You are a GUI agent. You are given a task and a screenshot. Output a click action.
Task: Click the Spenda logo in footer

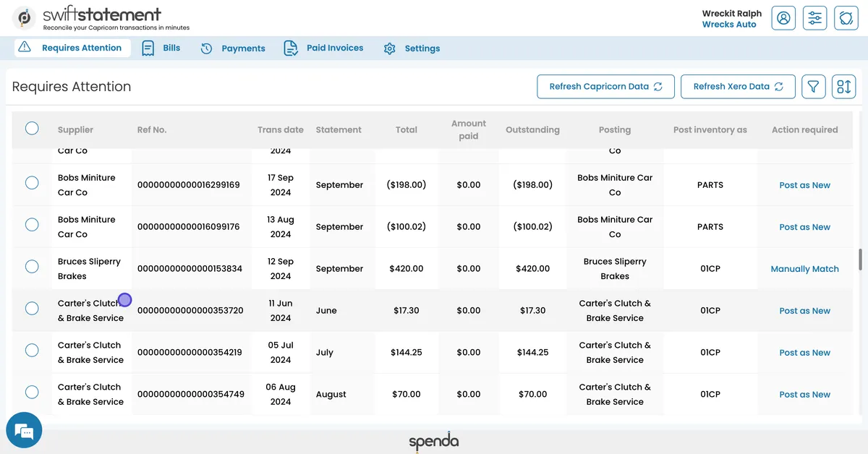pyautogui.click(x=434, y=442)
